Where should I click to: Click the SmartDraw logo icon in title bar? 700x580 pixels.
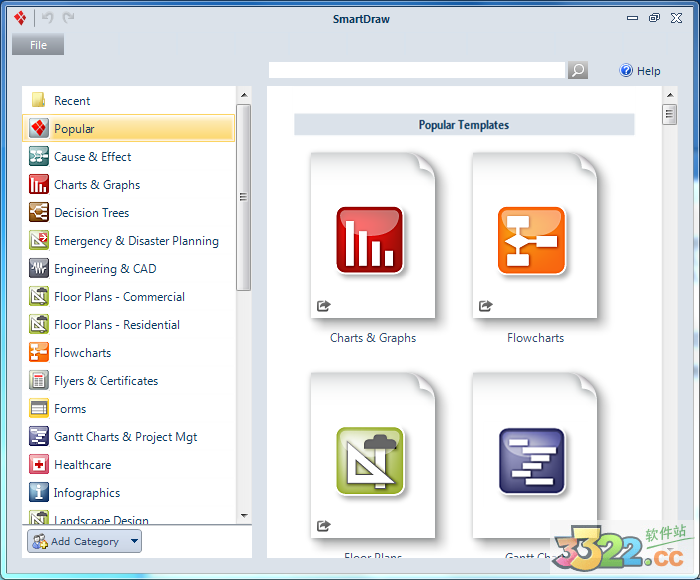20,18
